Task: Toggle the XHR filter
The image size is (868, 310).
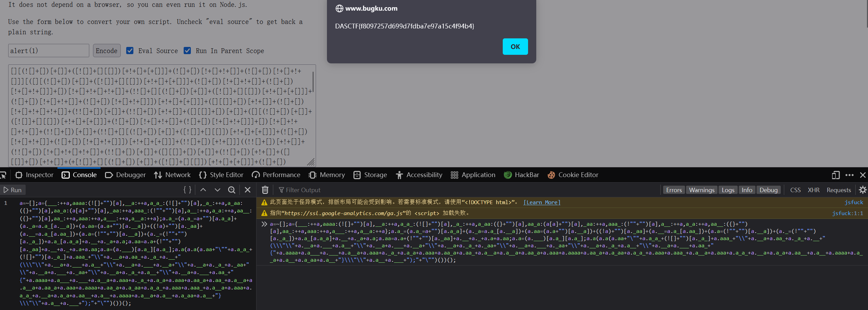Action: [x=814, y=190]
